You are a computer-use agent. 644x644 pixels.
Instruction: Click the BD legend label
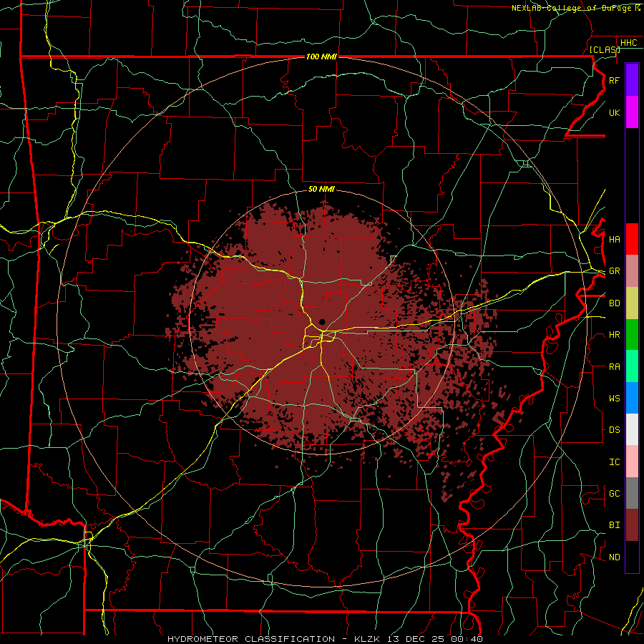coord(614,303)
